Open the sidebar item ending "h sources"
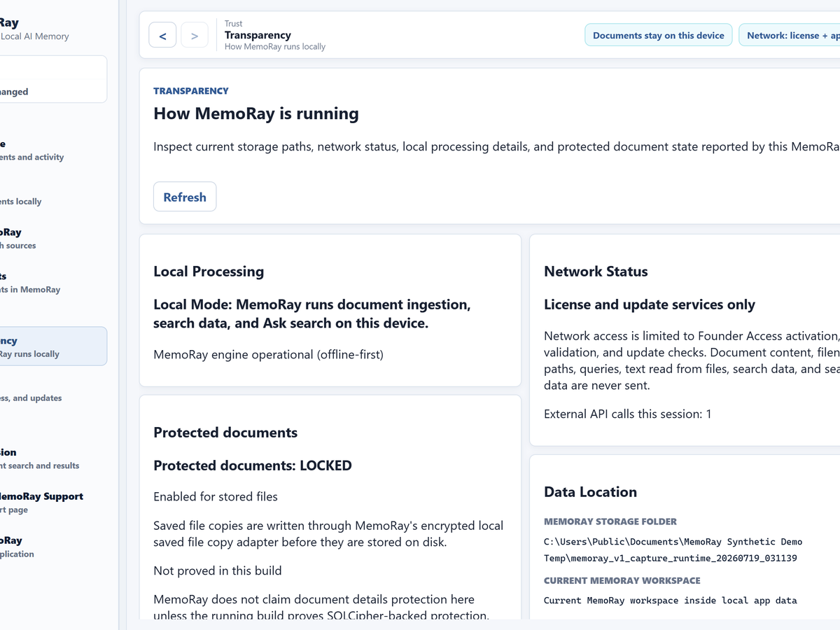Screen dimensions: 840x630 coord(42,239)
